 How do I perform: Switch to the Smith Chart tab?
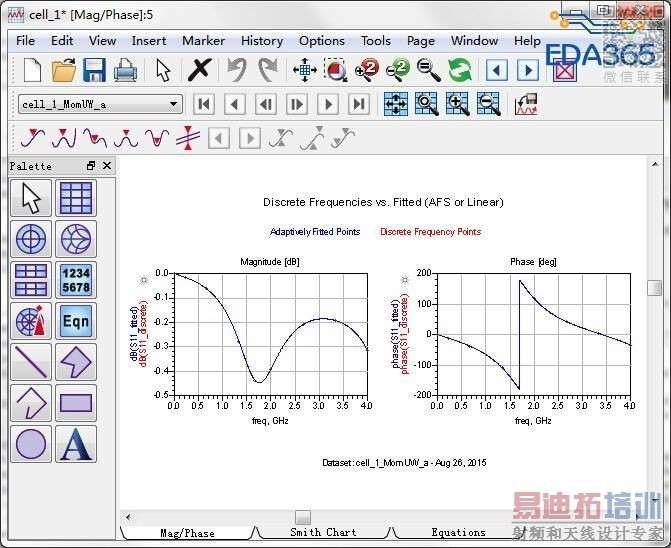323,532
